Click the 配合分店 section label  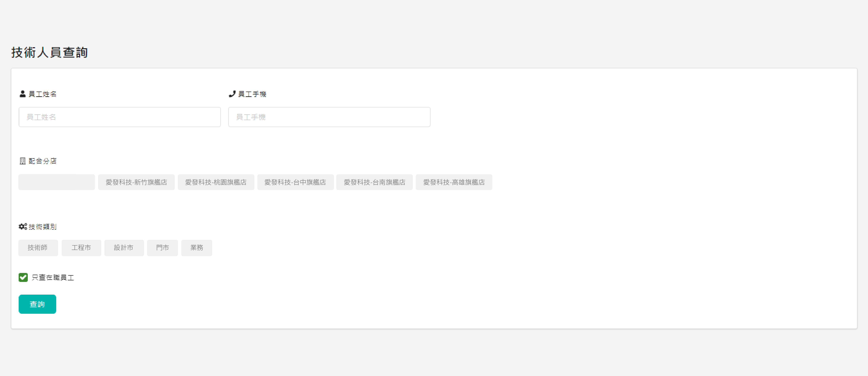[x=43, y=161]
